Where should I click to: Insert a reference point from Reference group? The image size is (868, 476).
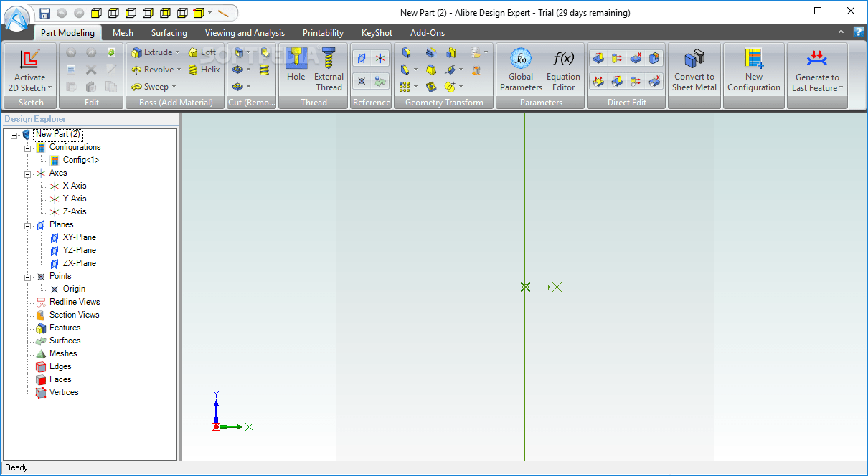[x=362, y=81]
